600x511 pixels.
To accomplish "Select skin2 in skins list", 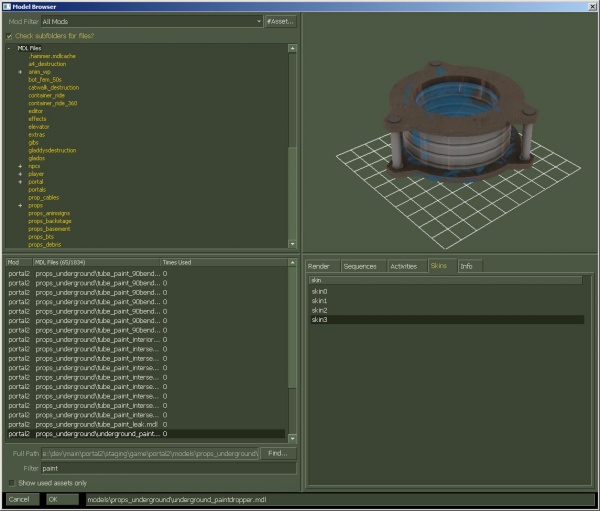I will (447, 310).
